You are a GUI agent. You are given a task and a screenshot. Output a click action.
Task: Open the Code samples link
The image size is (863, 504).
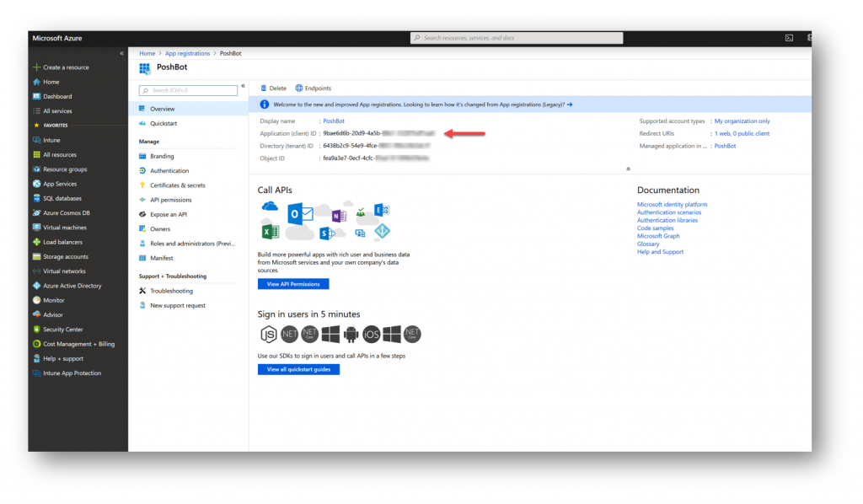pos(655,228)
